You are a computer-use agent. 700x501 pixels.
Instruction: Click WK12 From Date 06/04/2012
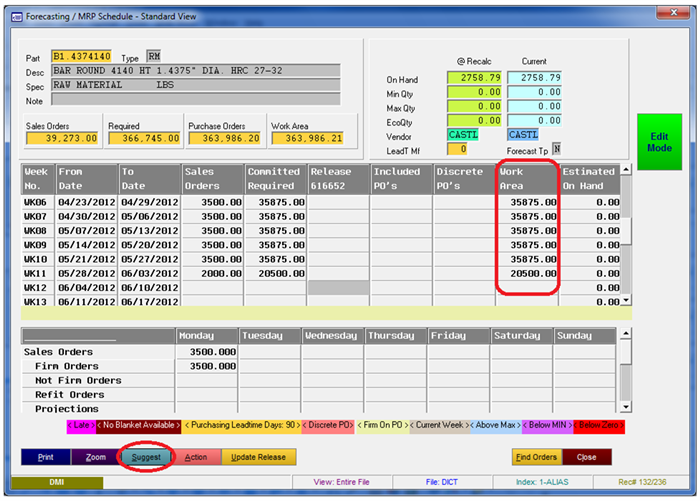pos(87,288)
